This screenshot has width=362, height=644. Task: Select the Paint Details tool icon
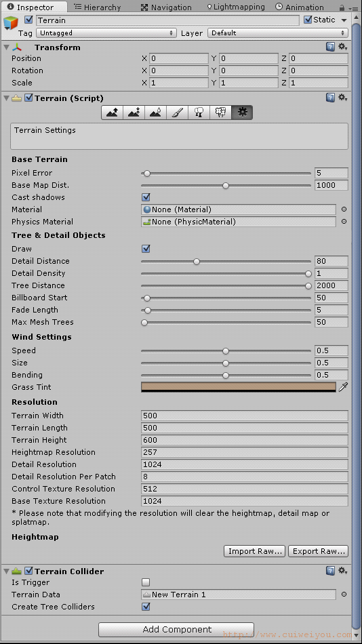(x=220, y=113)
